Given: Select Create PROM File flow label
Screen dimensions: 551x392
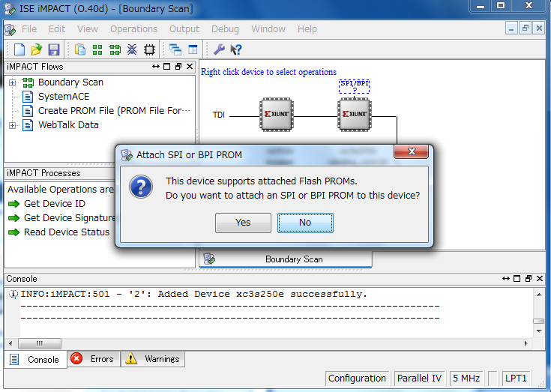Looking at the screenshot, I should point(114,111).
